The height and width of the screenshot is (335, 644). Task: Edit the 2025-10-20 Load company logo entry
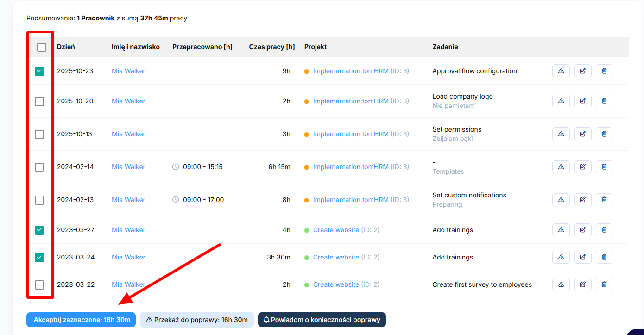[x=582, y=101]
